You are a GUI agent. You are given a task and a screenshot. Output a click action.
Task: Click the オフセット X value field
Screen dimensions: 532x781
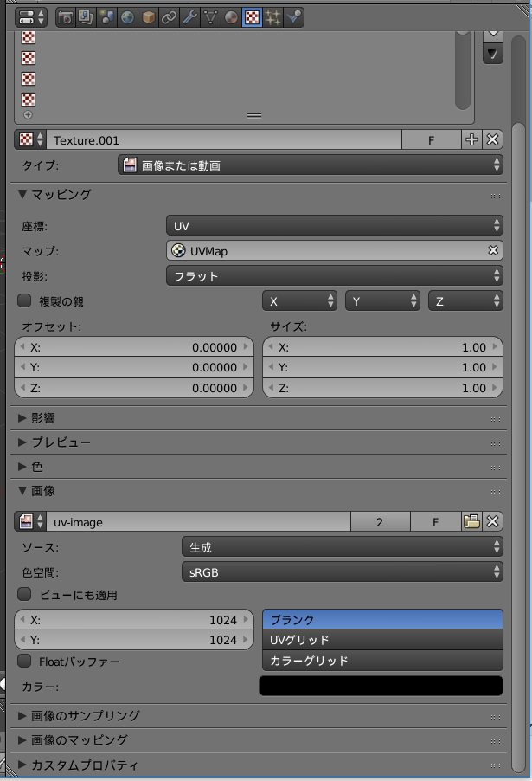click(134, 346)
